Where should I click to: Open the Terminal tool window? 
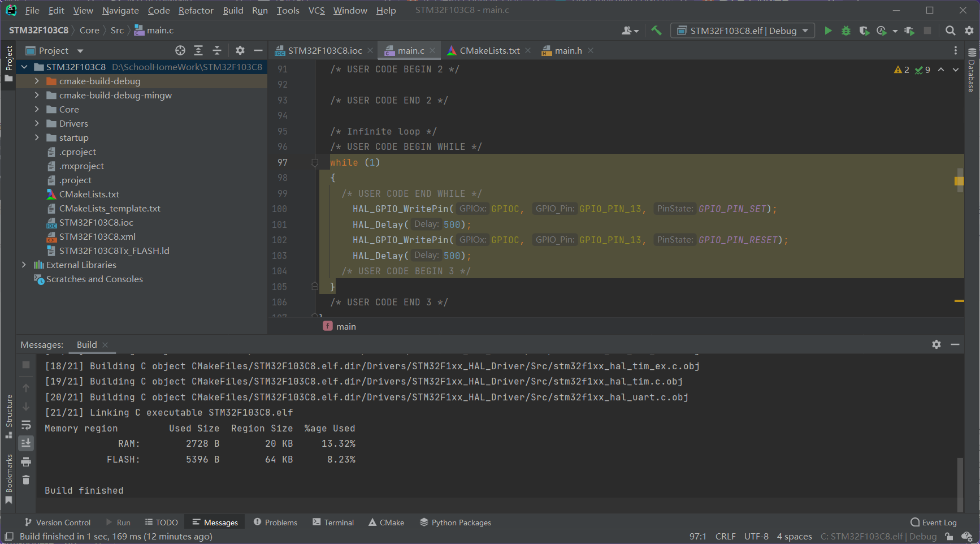(333, 523)
